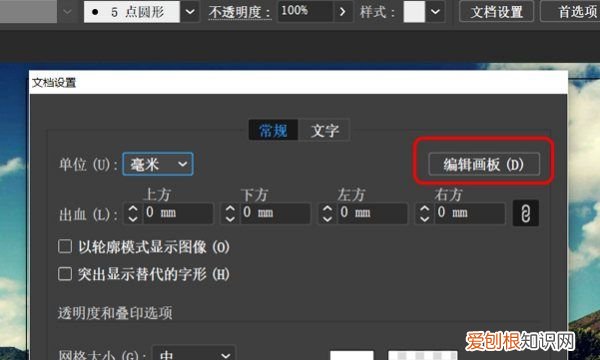Toggle the bleed link chain icon
Image resolution: width=600 pixels, height=360 pixels.
(x=526, y=213)
